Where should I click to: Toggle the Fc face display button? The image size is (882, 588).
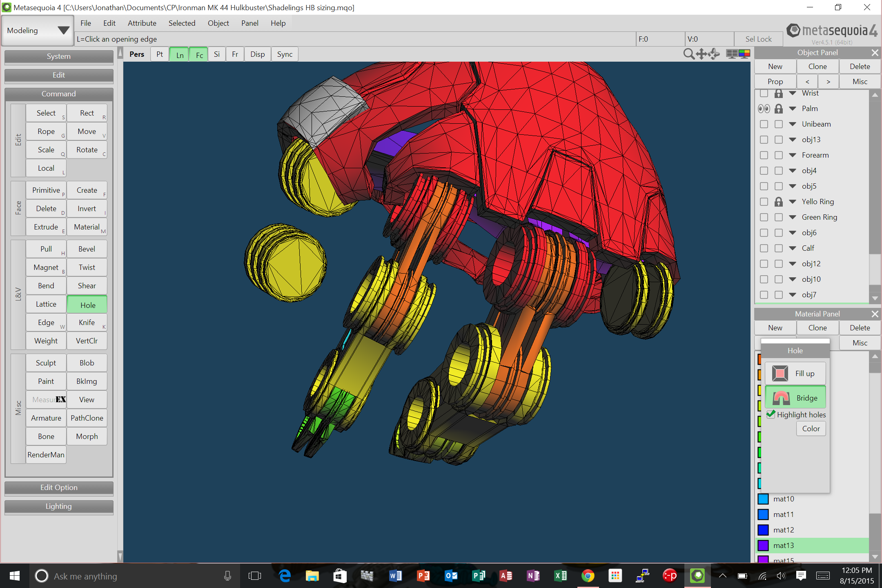click(x=199, y=55)
